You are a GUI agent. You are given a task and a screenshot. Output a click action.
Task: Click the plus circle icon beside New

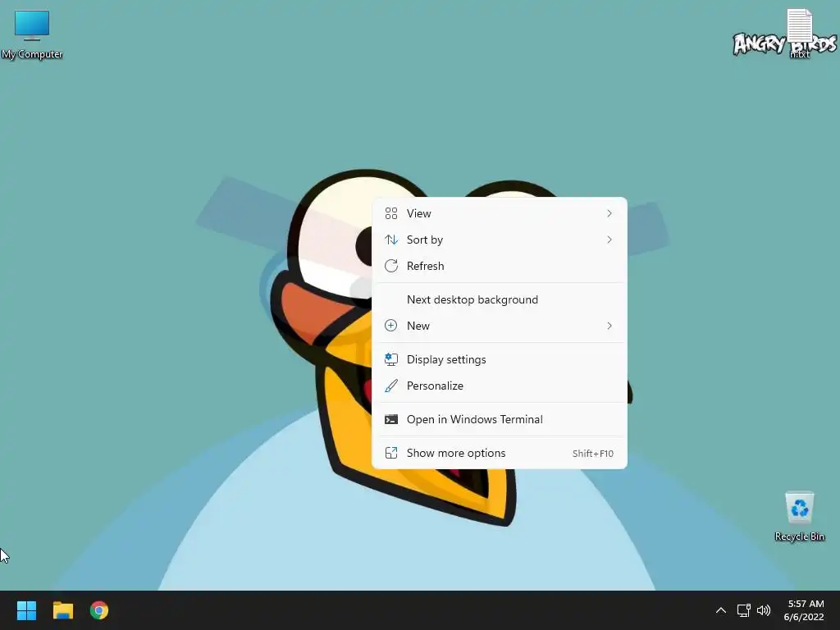[391, 326]
